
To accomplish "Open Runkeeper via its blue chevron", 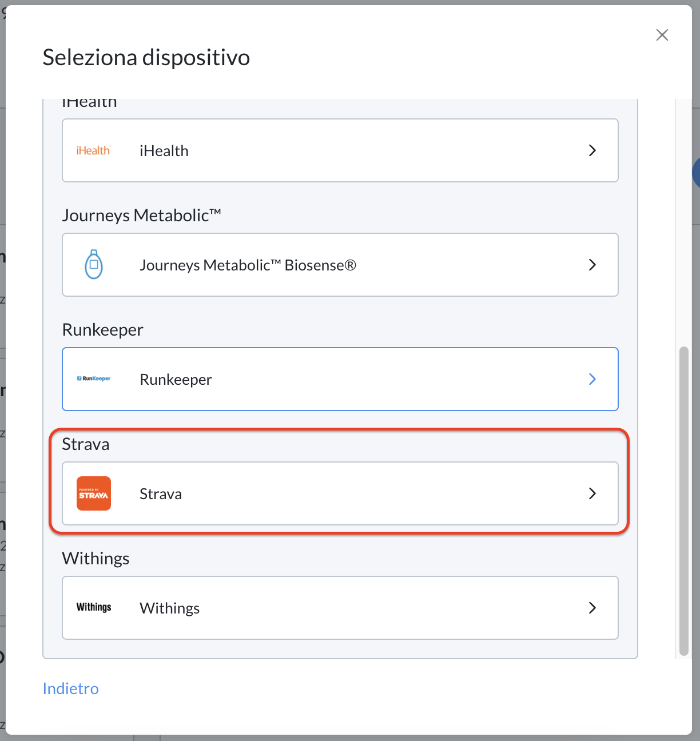I will coord(592,379).
